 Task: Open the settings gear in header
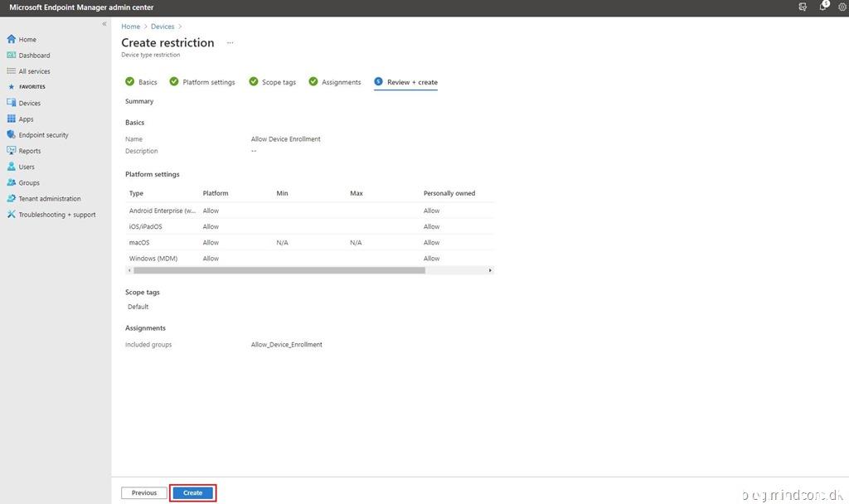(x=842, y=7)
